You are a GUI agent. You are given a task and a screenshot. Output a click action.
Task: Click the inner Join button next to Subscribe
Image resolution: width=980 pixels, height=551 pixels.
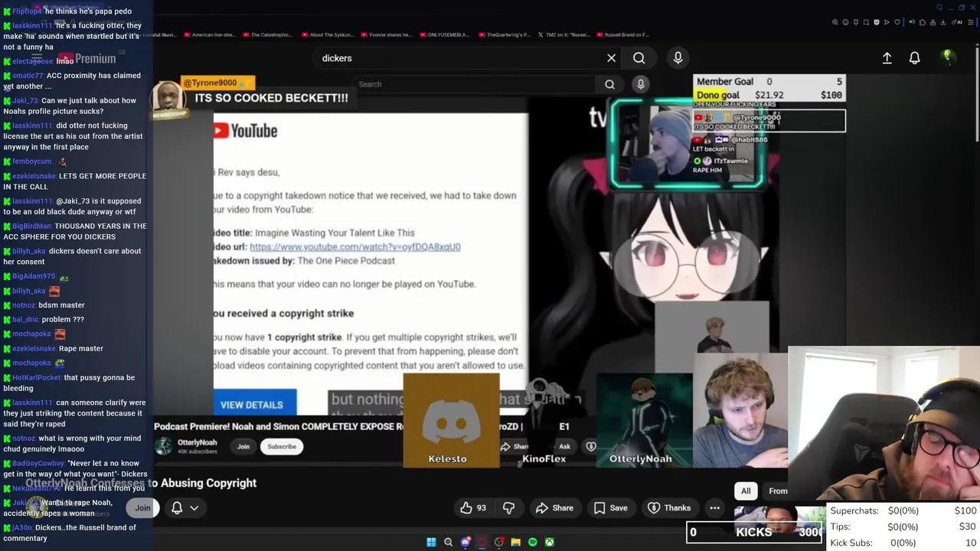(243, 446)
